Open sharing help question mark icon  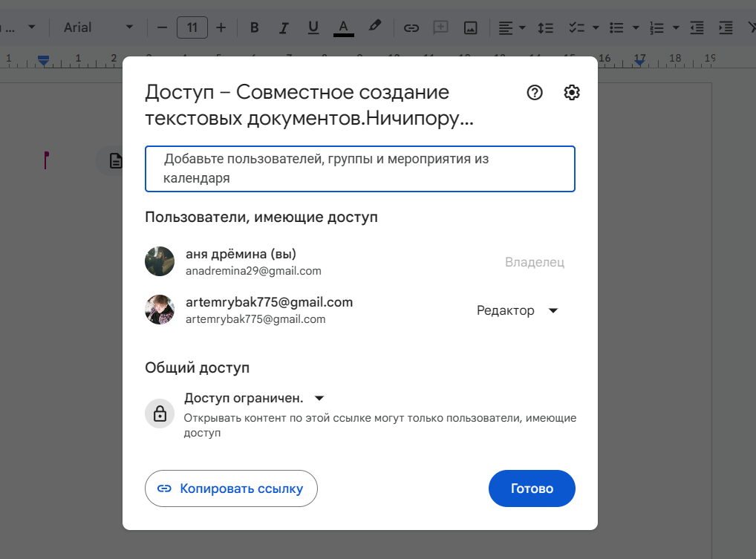[x=534, y=93]
